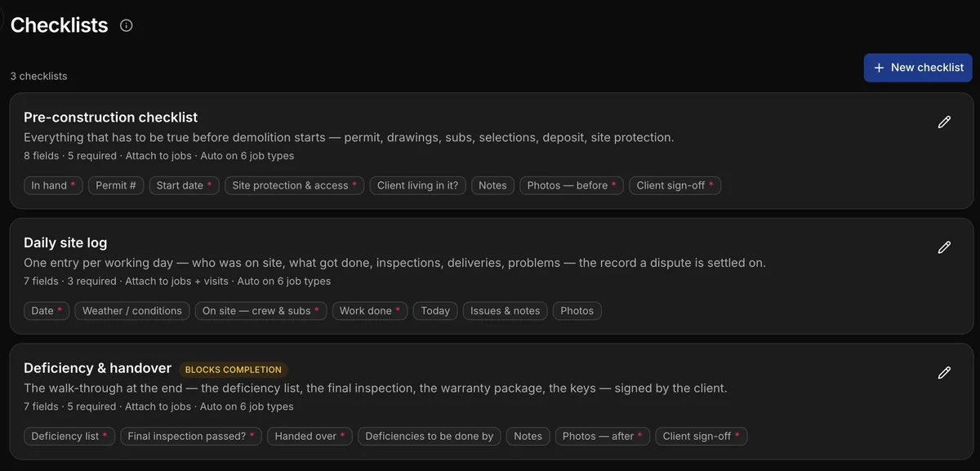The height and width of the screenshot is (471, 980).
Task: Click the Blocks Completion badge
Action: (234, 370)
